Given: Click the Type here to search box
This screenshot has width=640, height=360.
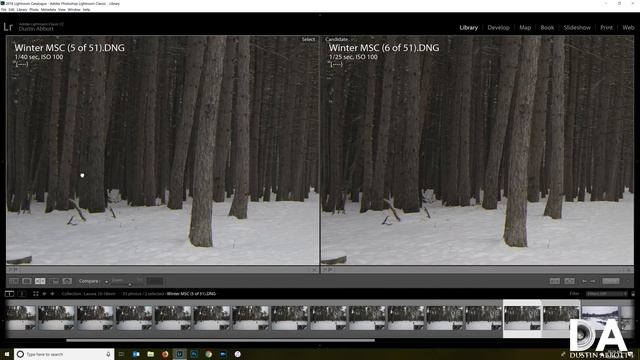Looking at the screenshot, I should pos(64,354).
